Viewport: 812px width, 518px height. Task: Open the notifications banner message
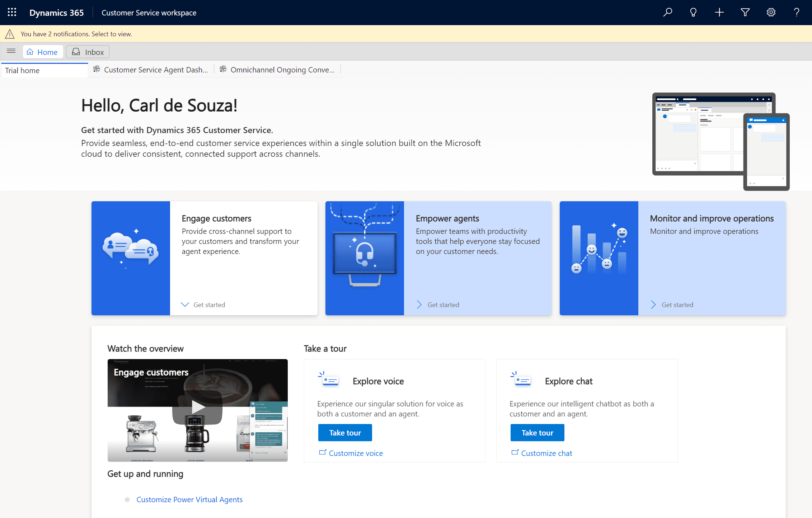pos(76,34)
